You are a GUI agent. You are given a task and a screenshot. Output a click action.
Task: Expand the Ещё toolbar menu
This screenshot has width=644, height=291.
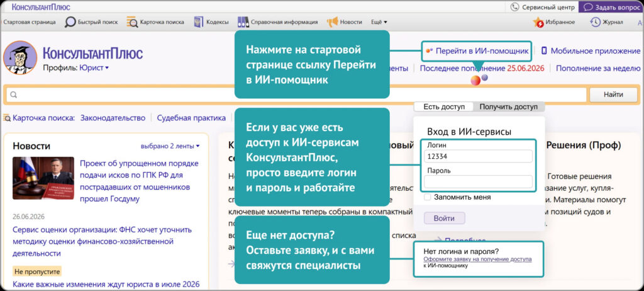tap(379, 22)
